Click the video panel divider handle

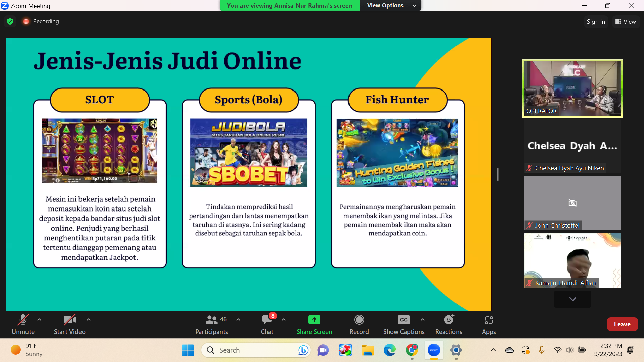coord(498,174)
